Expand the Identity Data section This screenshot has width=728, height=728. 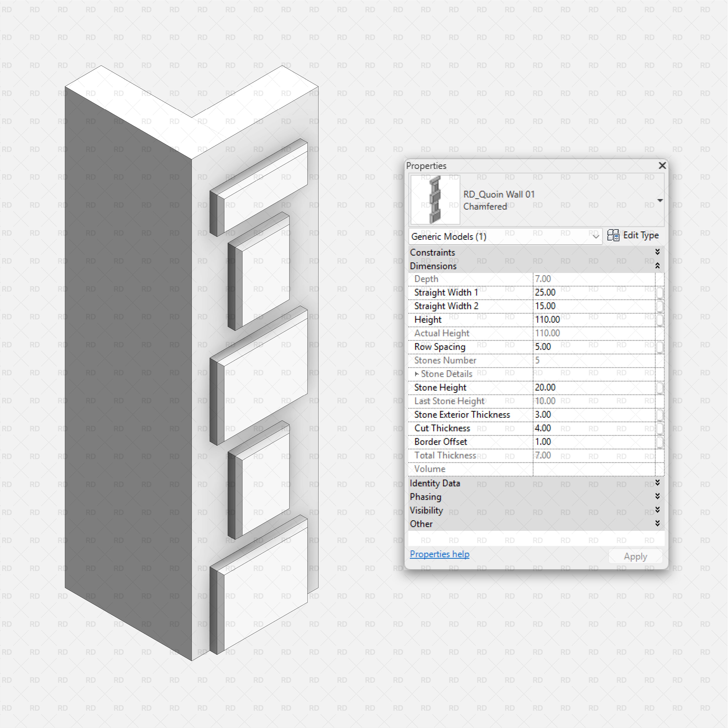(x=657, y=483)
